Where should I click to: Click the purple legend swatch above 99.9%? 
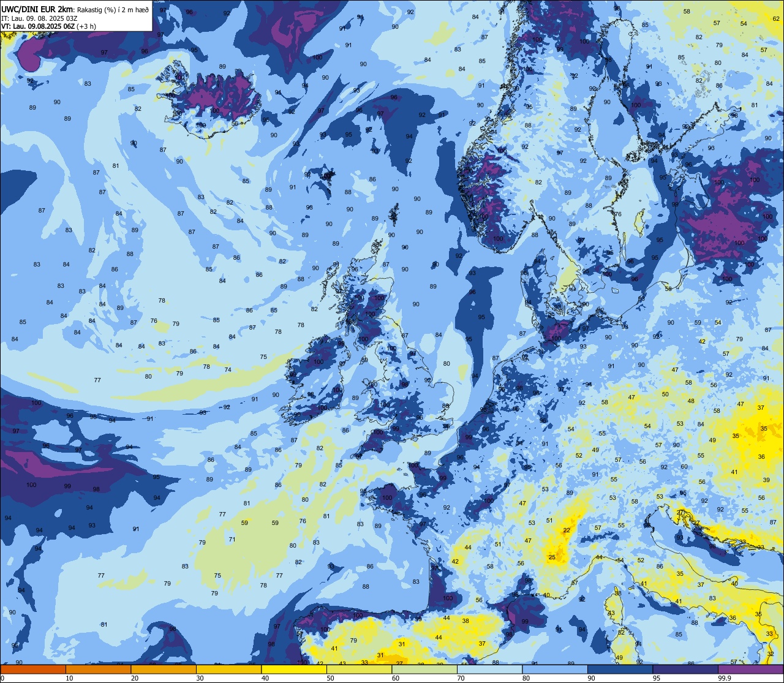click(x=750, y=670)
